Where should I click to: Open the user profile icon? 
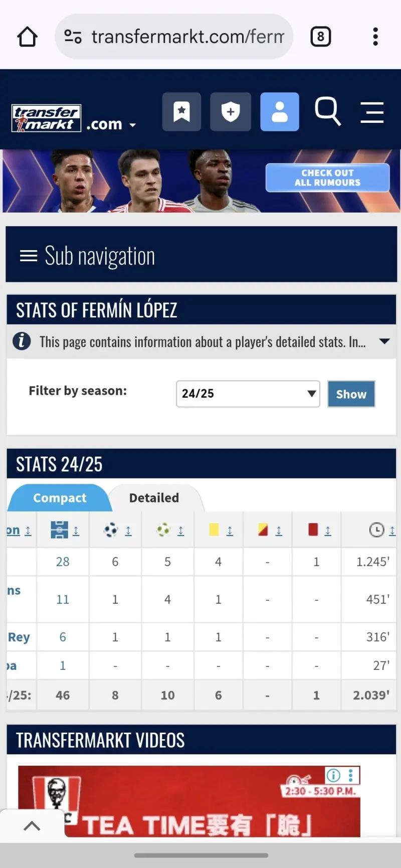[x=280, y=111]
